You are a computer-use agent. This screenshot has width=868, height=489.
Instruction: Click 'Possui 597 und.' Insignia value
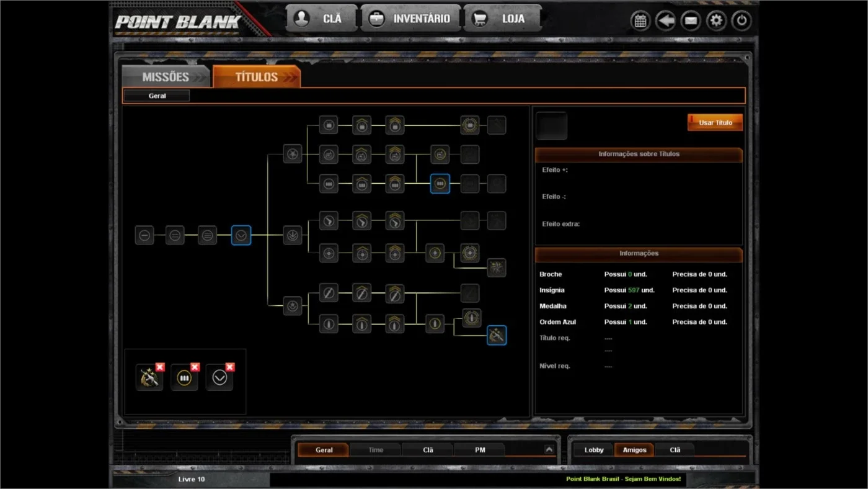pos(629,290)
